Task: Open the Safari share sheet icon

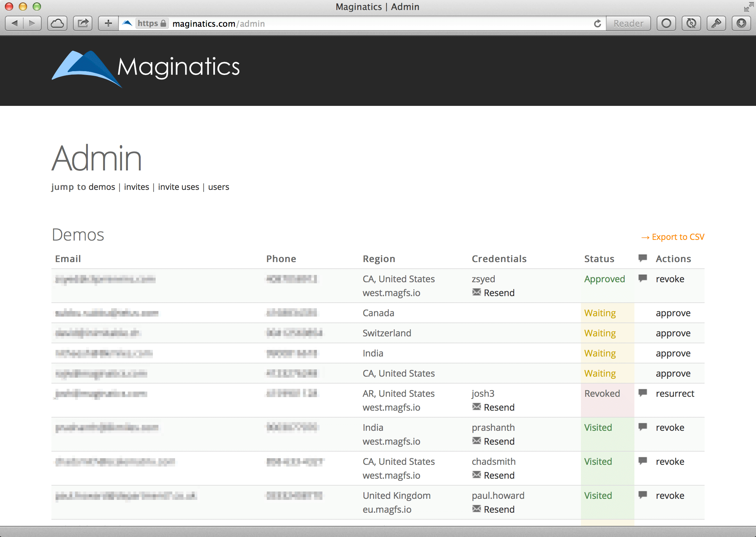Action: (x=82, y=23)
